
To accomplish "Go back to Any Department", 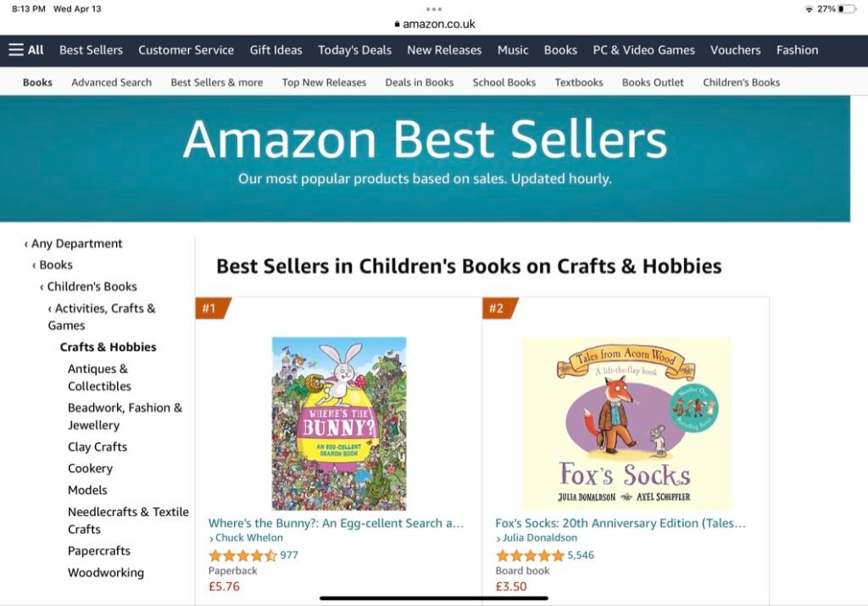I will [x=76, y=243].
